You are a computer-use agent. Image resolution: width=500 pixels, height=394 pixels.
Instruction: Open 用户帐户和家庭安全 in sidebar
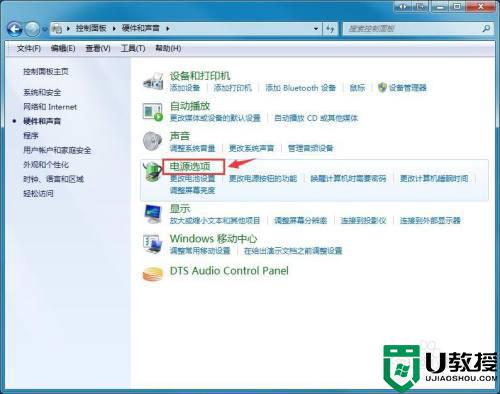[x=57, y=150]
